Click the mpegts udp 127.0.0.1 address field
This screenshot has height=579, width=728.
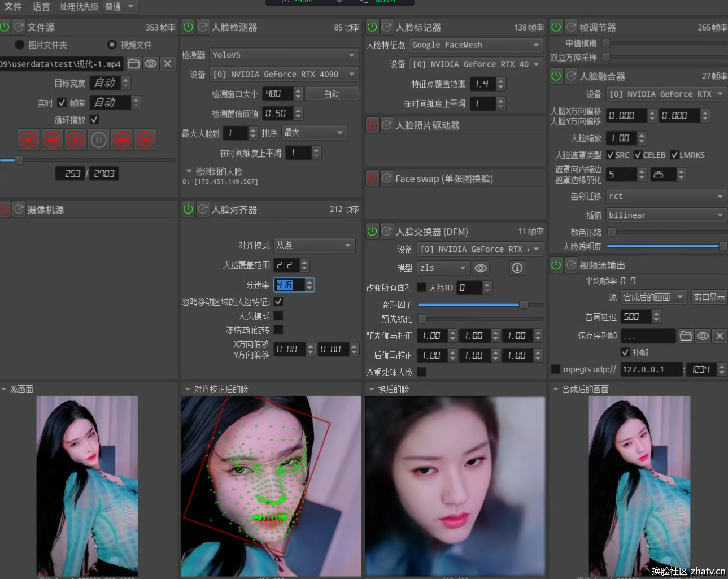(651, 369)
